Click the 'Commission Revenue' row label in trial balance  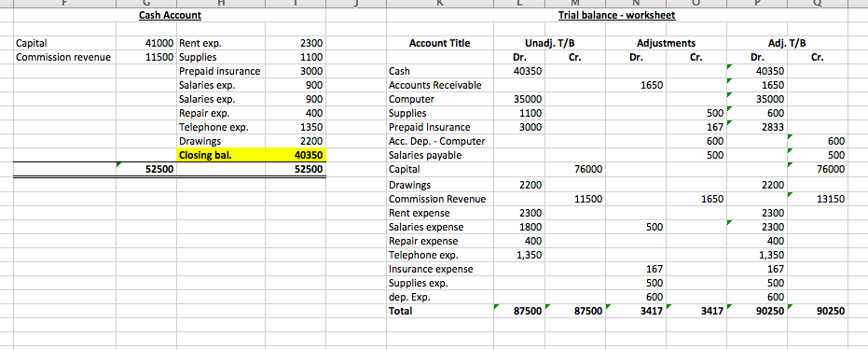[x=439, y=199]
